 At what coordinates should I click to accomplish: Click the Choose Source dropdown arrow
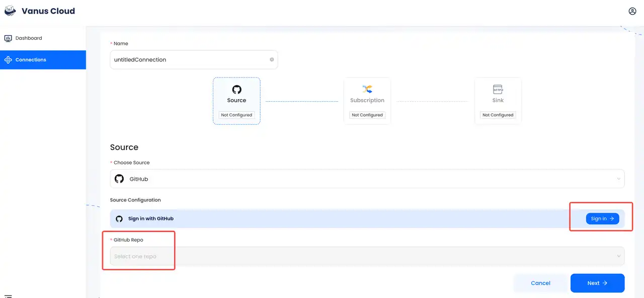point(619,179)
